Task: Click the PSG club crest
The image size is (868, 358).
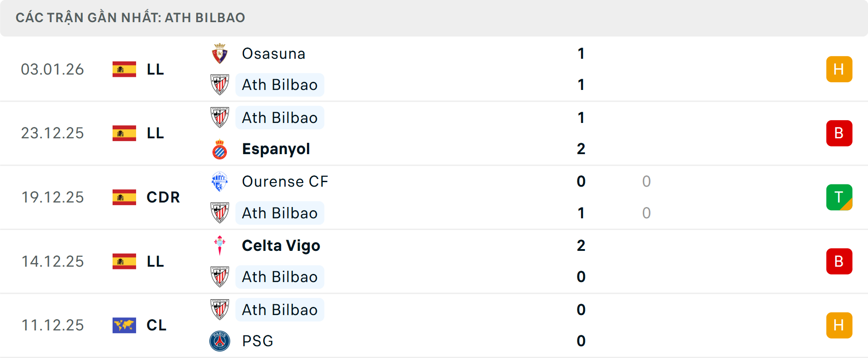Action: click(220, 341)
